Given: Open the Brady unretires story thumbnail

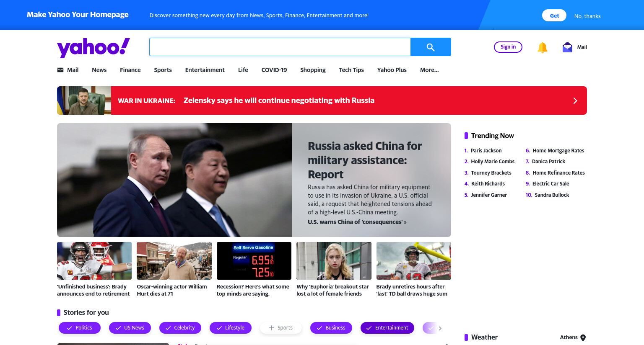Looking at the screenshot, I should (x=414, y=261).
